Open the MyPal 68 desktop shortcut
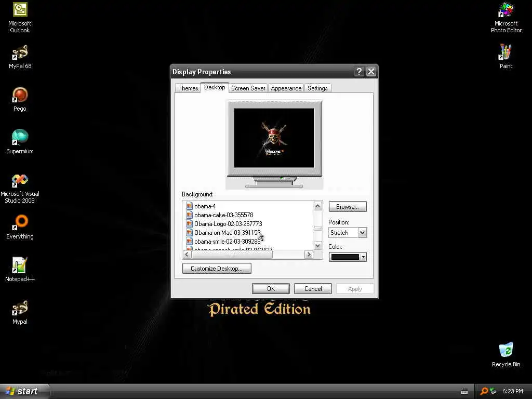 click(x=20, y=57)
